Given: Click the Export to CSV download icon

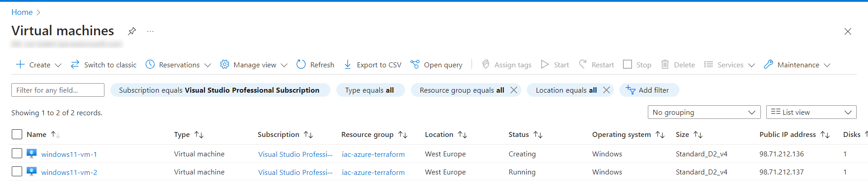Looking at the screenshot, I should [x=348, y=64].
